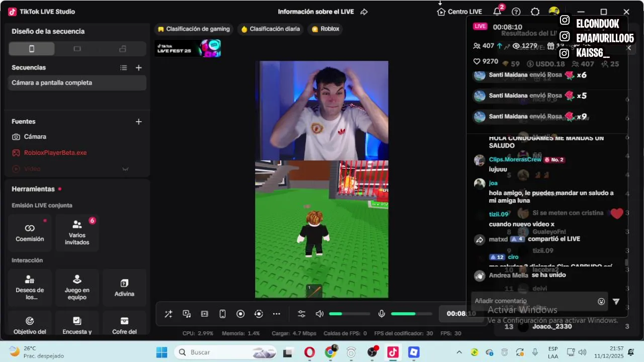Click the phone screen toolbar icon
Screen dimensions: 644x362
pyautogui.click(x=222, y=314)
